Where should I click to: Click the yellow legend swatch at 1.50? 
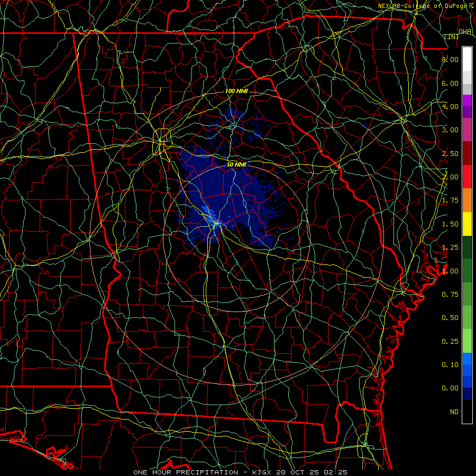coord(467,224)
